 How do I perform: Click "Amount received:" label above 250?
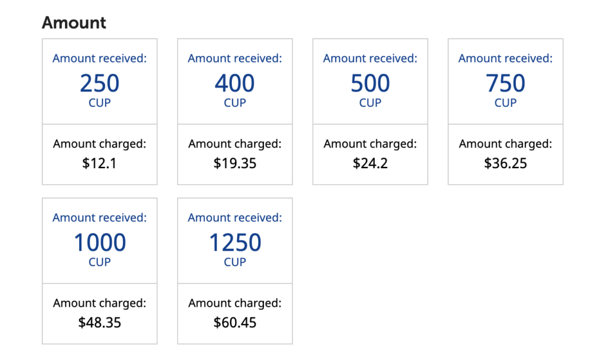(100, 58)
